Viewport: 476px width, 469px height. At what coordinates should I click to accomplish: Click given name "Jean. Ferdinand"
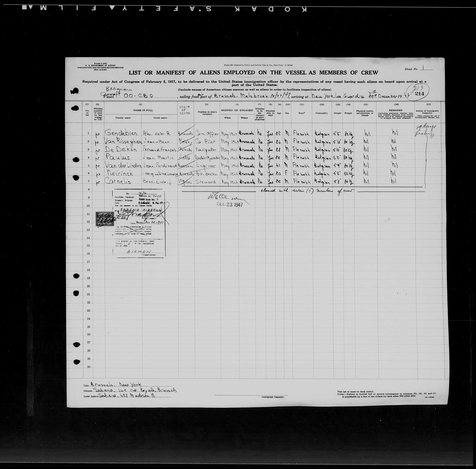point(160,166)
